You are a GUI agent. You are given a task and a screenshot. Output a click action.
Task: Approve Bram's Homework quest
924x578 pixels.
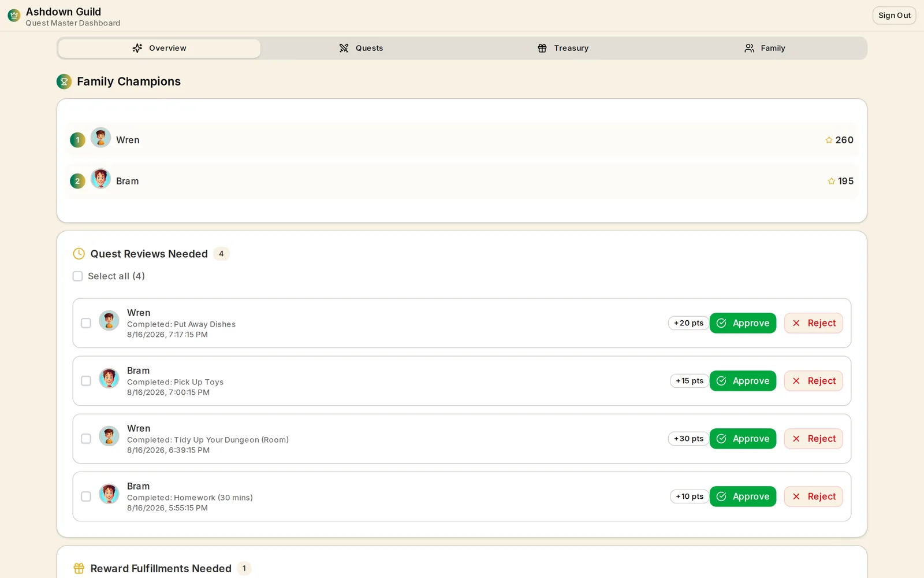pyautogui.click(x=743, y=497)
